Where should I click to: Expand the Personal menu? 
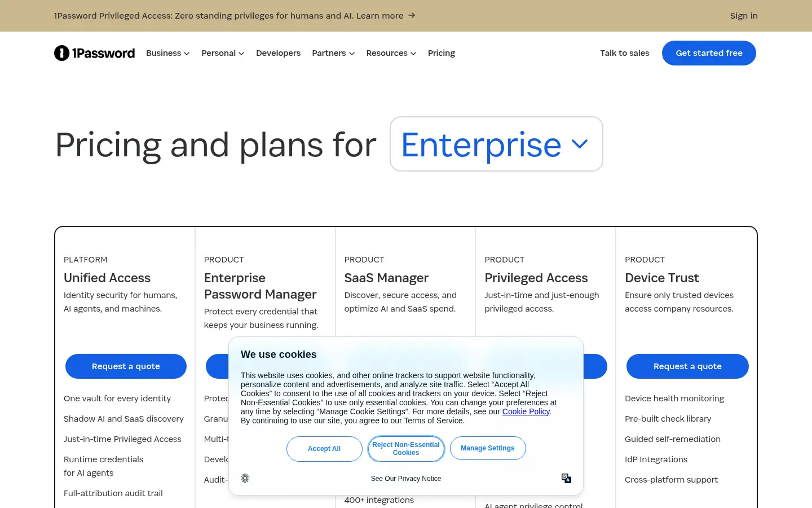pyautogui.click(x=223, y=53)
